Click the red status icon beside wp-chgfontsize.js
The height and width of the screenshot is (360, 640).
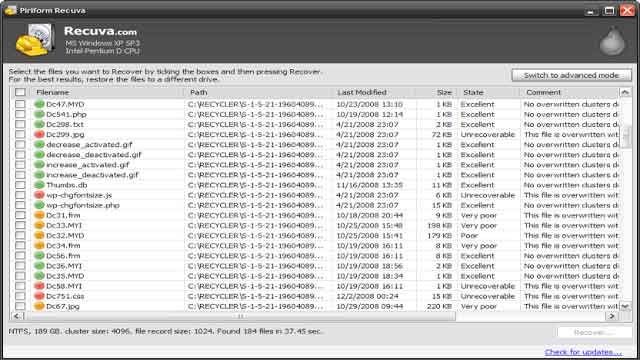coord(39,195)
